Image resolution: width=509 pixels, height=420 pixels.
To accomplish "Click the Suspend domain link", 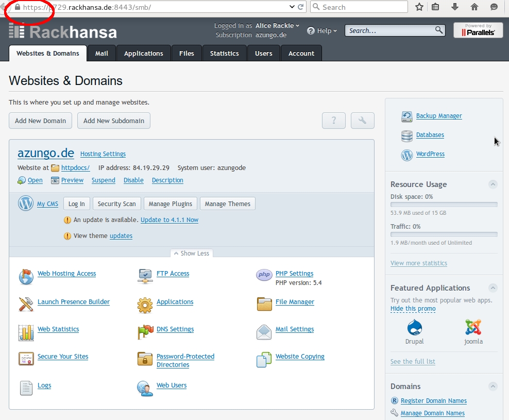I will click(x=103, y=180).
